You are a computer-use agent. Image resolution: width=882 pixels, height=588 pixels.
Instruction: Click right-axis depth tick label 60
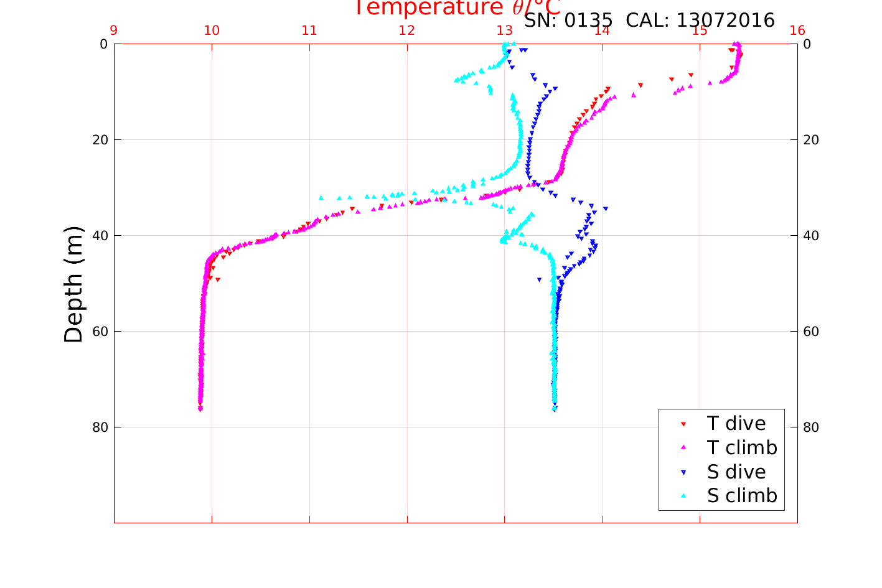coord(811,332)
